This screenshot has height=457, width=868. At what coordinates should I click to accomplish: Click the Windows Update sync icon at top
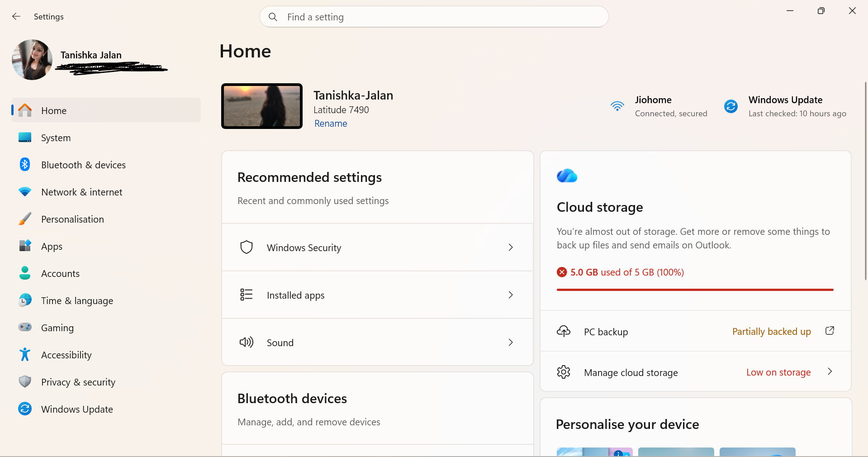click(731, 106)
